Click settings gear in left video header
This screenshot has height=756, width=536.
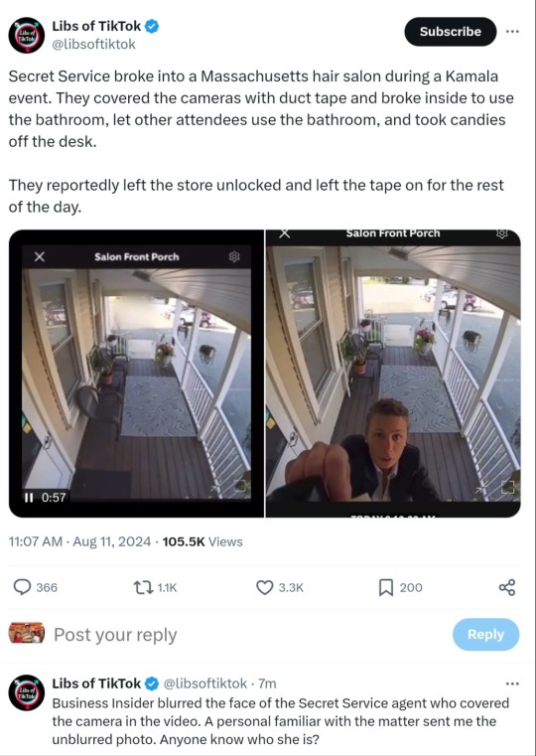234,256
